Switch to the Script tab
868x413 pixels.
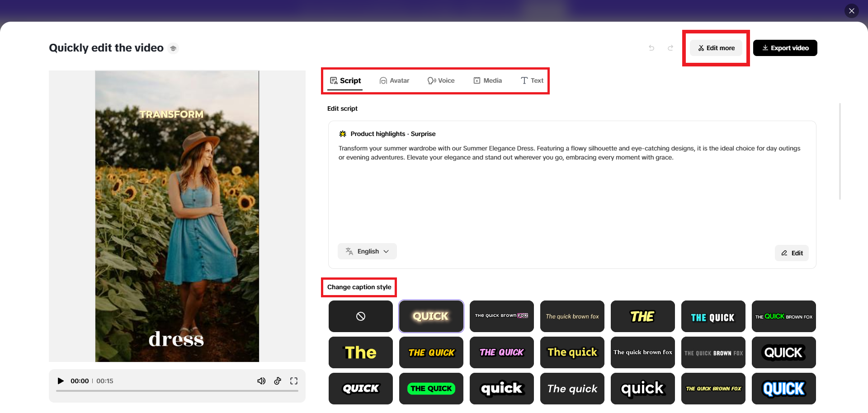coord(345,80)
